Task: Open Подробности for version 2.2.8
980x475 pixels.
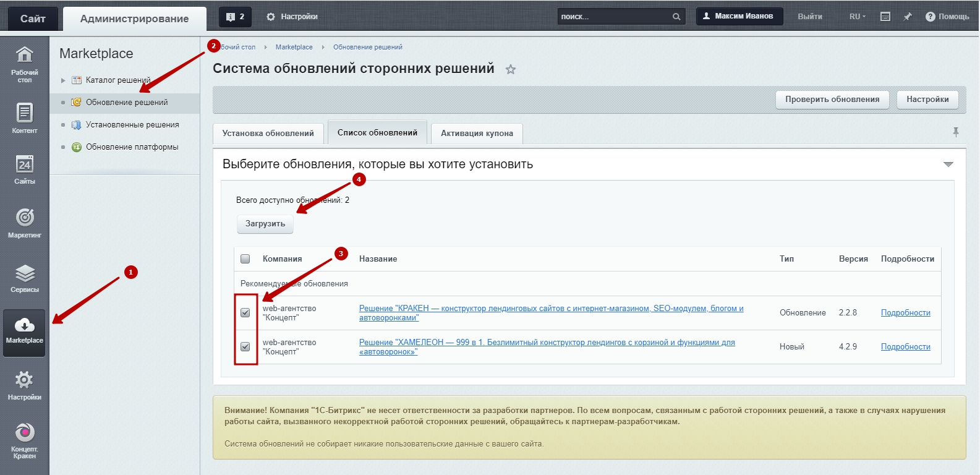Action: click(905, 313)
